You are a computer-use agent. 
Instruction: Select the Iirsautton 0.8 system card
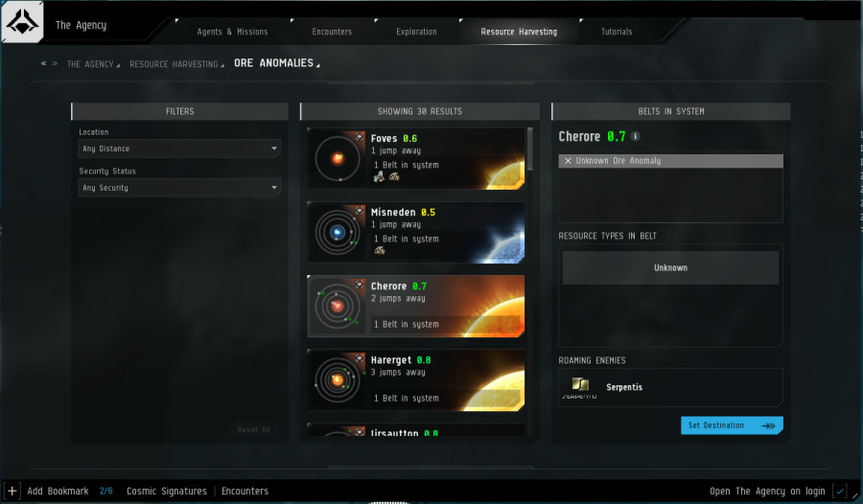415,429
